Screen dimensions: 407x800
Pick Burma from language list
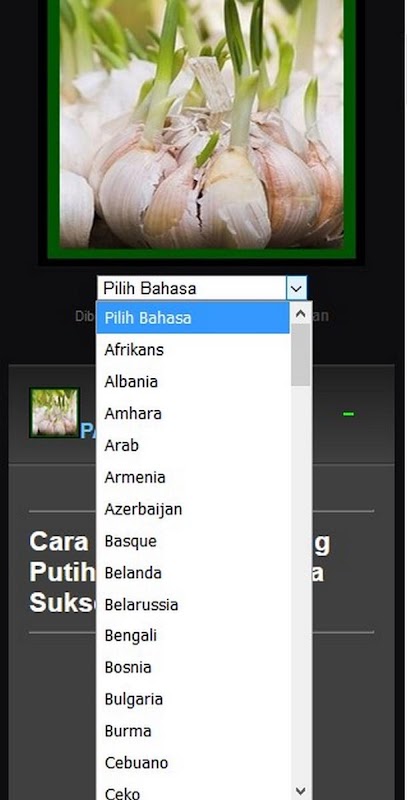coord(193,731)
